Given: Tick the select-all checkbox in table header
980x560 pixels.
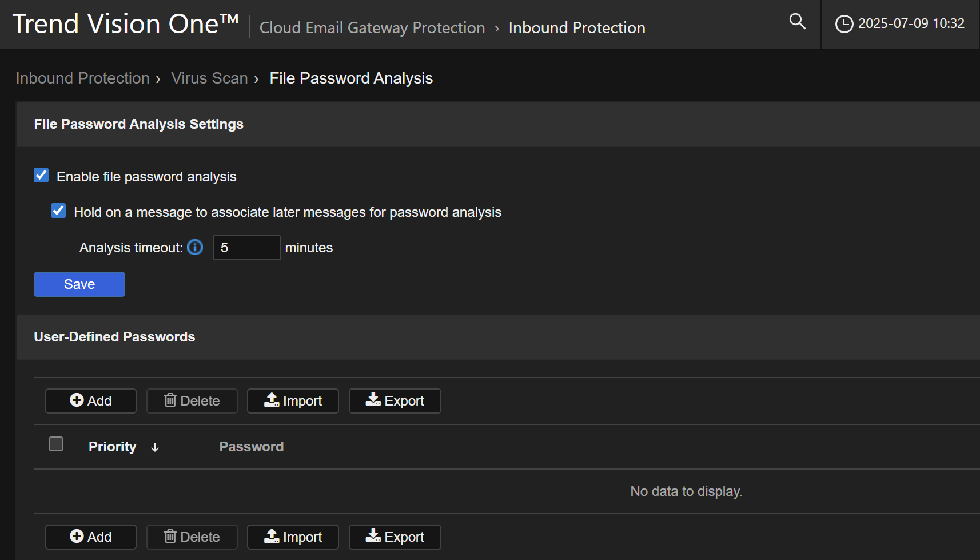Looking at the screenshot, I should point(56,444).
